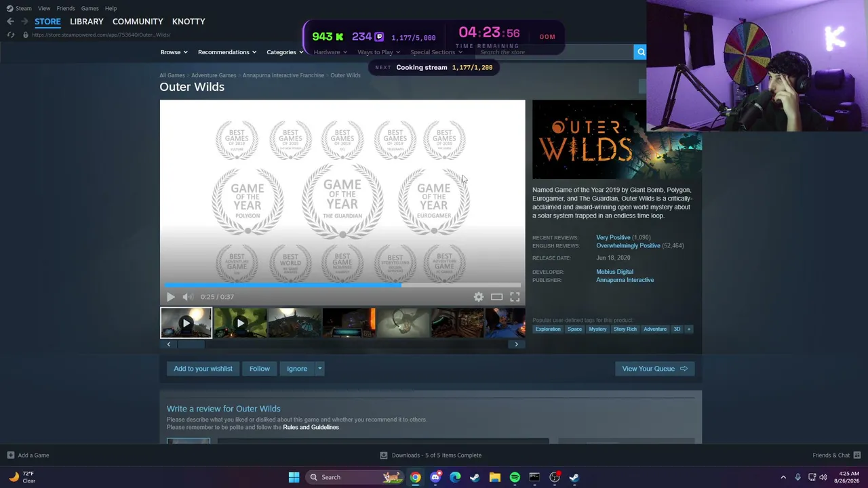The width and height of the screenshot is (868, 488).
Task: Open Spotify from the taskbar
Action: pyautogui.click(x=515, y=477)
